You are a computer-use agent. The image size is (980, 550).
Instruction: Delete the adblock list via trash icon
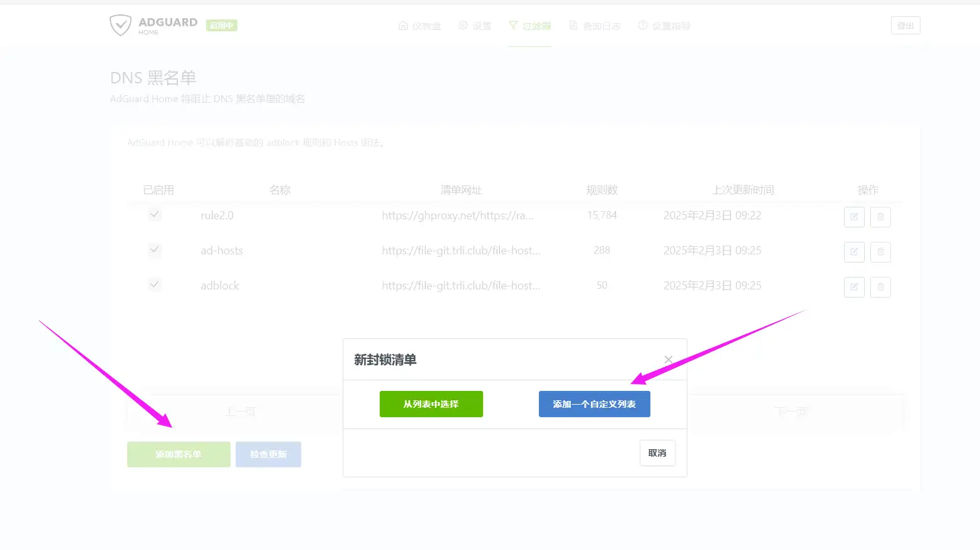(x=880, y=287)
